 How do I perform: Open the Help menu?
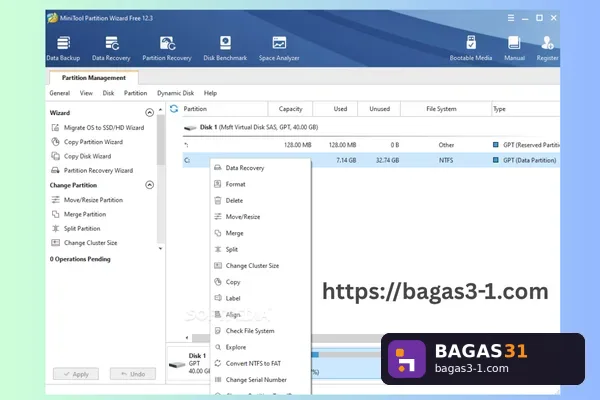pyautogui.click(x=210, y=93)
